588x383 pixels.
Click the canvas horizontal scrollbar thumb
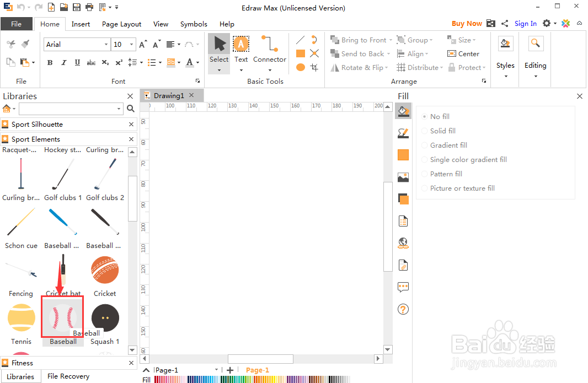[x=260, y=359]
